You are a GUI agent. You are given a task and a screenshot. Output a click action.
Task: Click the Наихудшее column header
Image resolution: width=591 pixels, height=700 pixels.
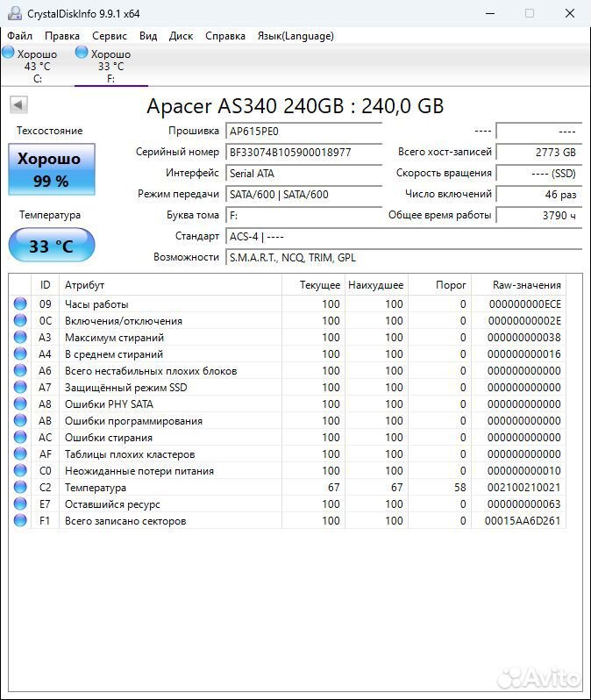point(376,285)
